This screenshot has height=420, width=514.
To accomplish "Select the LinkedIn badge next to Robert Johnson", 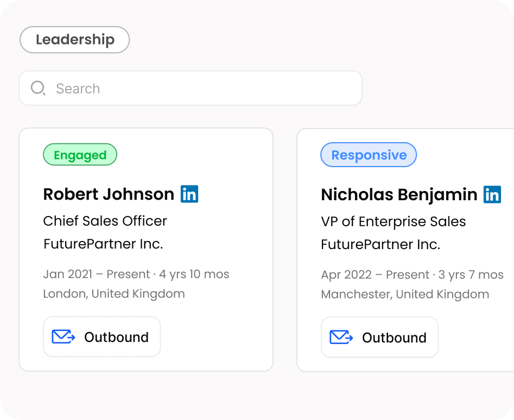I will pos(189,194).
